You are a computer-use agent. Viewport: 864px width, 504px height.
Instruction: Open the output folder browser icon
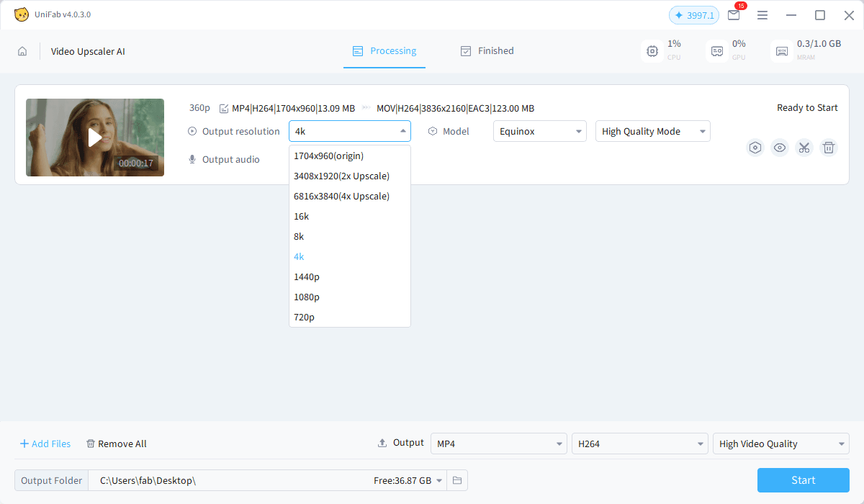click(x=457, y=480)
